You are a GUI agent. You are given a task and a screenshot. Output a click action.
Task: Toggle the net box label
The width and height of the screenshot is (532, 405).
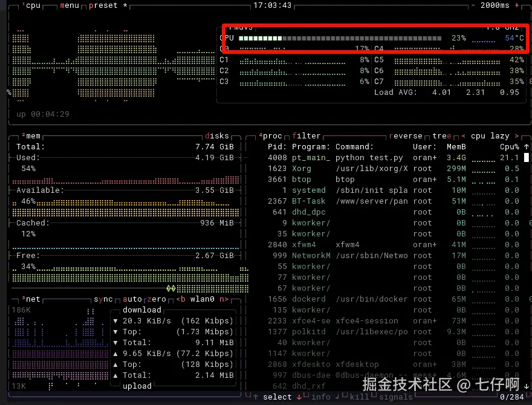pos(31,299)
